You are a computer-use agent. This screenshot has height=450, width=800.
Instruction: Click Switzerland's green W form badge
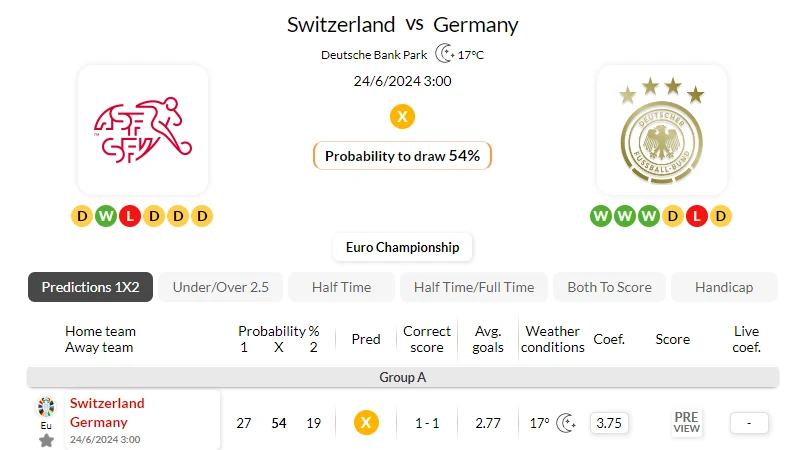106,216
